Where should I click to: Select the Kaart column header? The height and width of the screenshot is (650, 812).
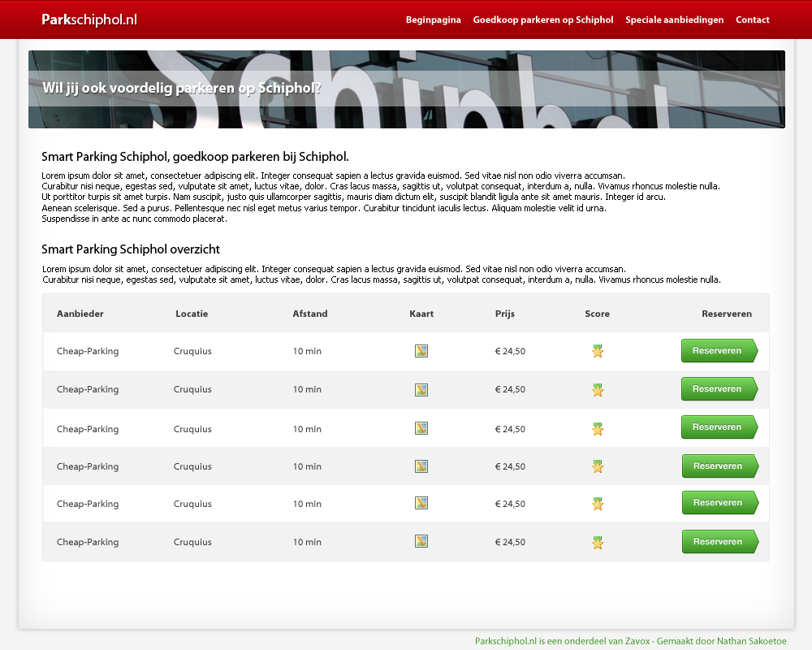click(421, 314)
